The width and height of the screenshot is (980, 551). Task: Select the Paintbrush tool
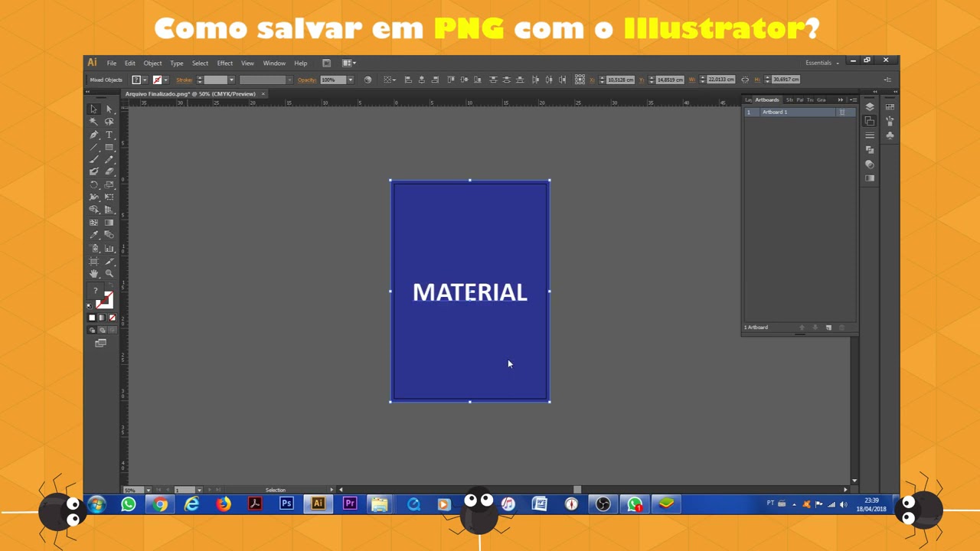[x=93, y=159]
